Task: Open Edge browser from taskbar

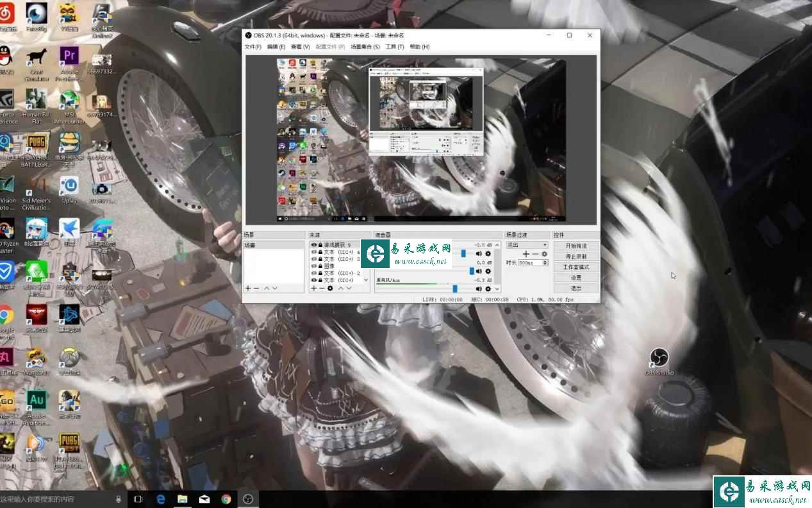Action: pos(161,498)
